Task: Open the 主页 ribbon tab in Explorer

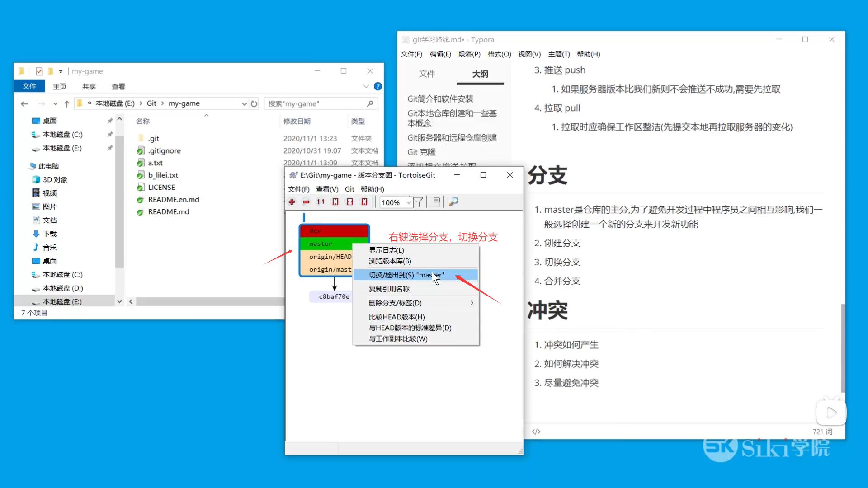Action: click(x=59, y=86)
